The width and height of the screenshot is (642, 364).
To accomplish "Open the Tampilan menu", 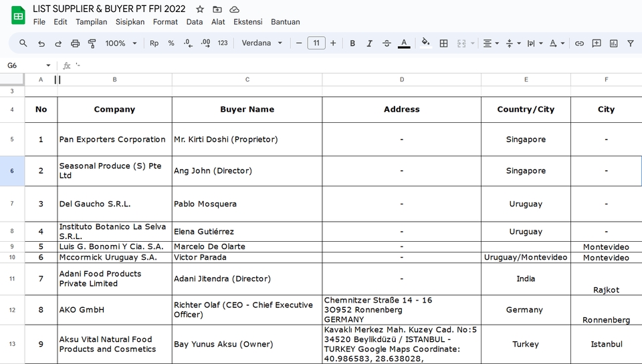I will click(x=92, y=22).
